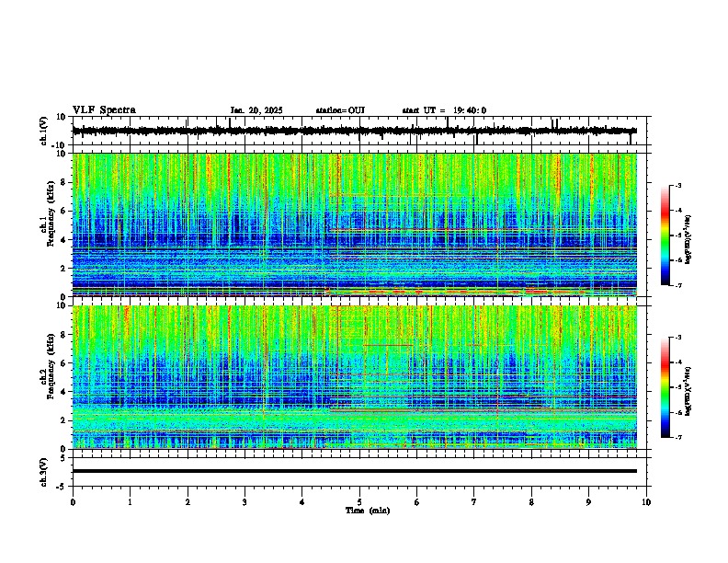Image resolution: width=728 pixels, height=563 pixels.
Task: Select the ch.1 color bar log(PSD) label
Action: tap(688, 240)
